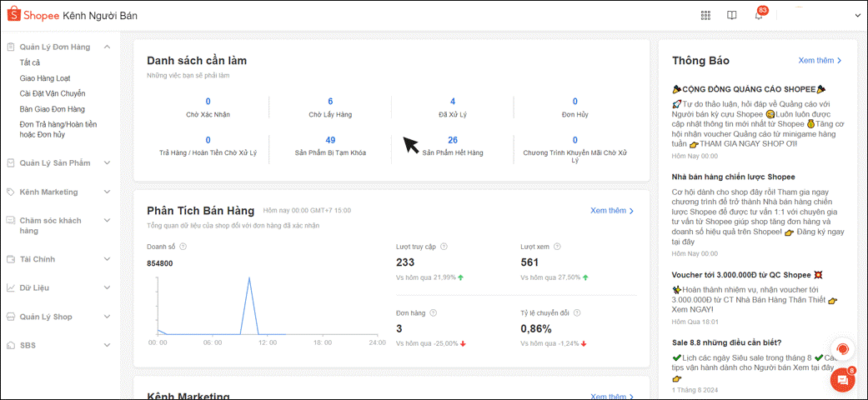
Task: Click Xem thêm in Thông Báo panel
Action: (820, 61)
